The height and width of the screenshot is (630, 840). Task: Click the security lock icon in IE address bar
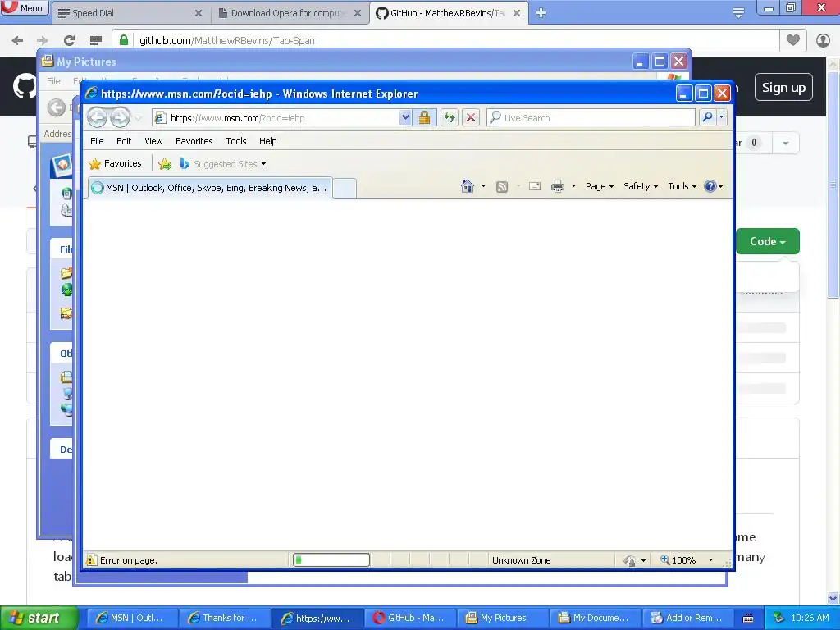[424, 117]
